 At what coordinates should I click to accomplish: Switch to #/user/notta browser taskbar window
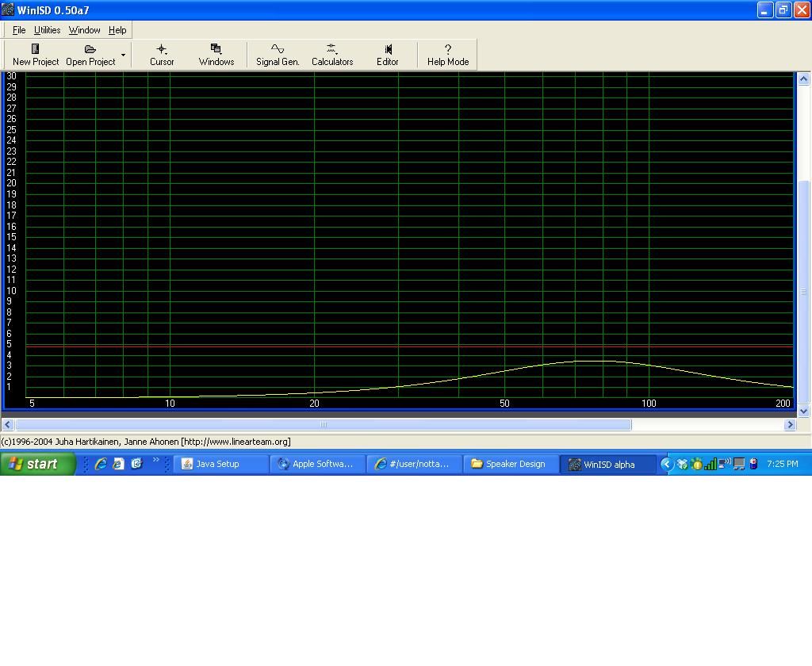point(413,464)
